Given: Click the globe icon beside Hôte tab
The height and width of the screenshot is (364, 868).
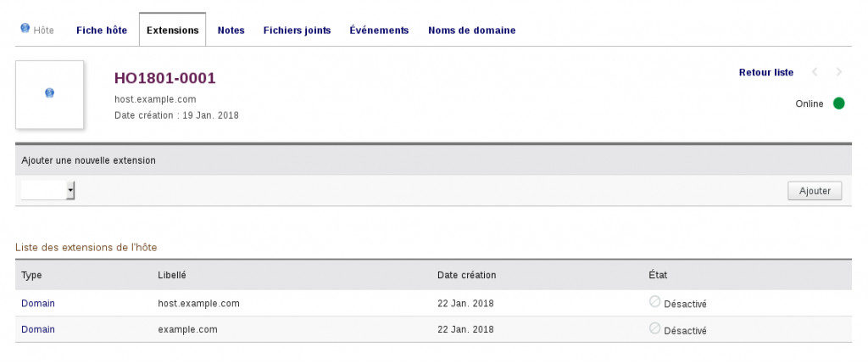Looking at the screenshot, I should tap(25, 28).
